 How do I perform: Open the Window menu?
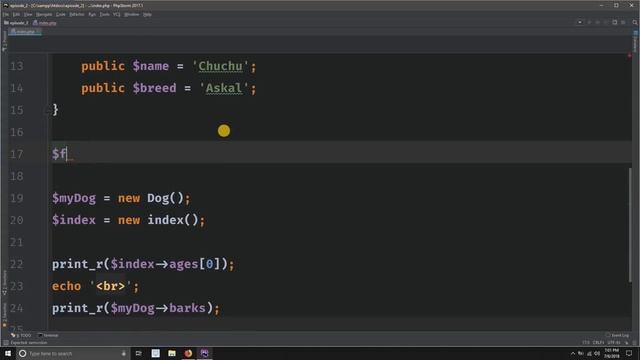click(131, 14)
